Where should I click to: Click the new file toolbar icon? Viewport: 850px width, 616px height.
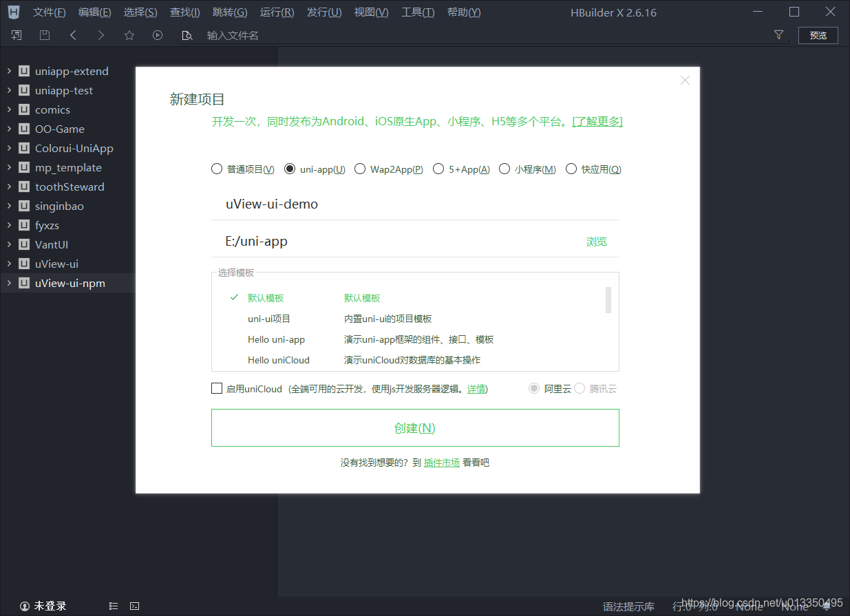pyautogui.click(x=17, y=35)
